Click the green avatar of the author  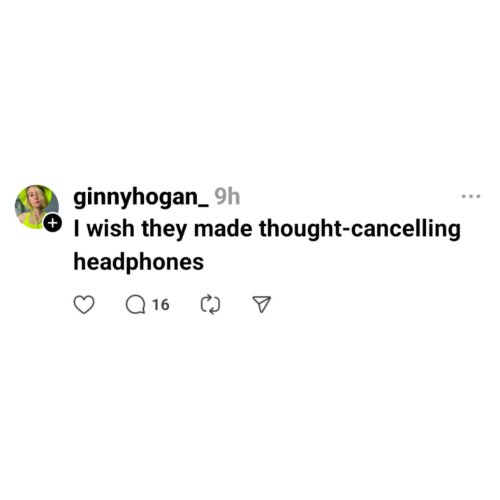[x=37, y=207]
